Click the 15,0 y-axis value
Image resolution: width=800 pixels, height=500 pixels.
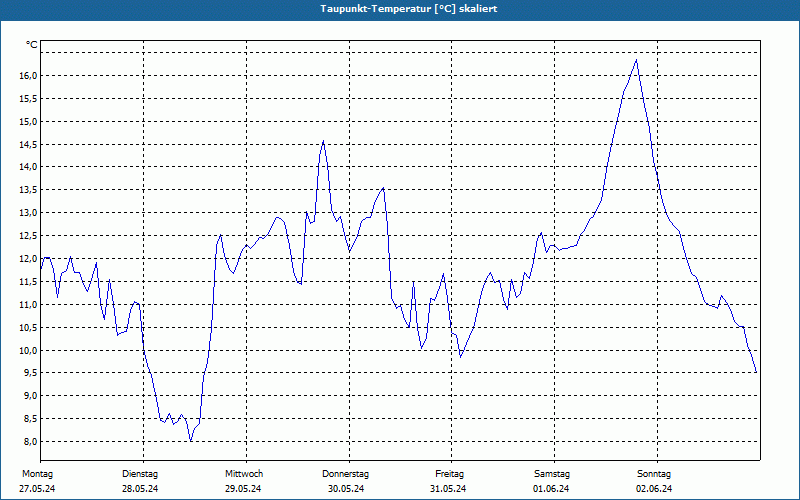[x=28, y=121]
